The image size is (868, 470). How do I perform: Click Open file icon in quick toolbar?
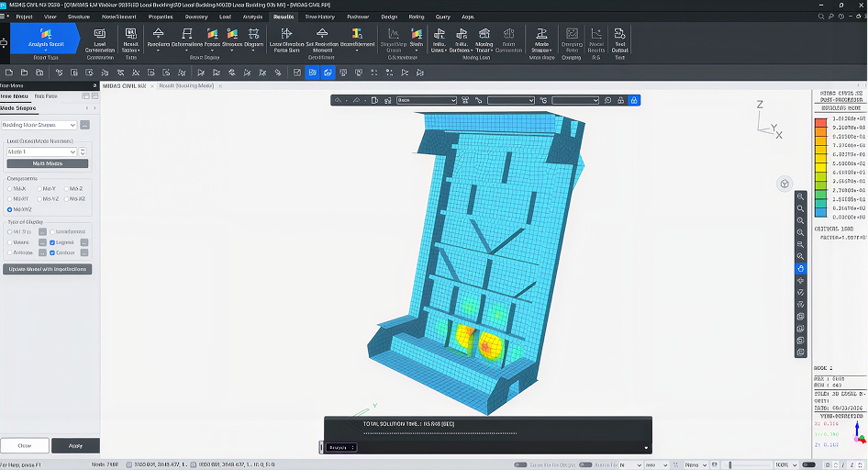click(24, 73)
